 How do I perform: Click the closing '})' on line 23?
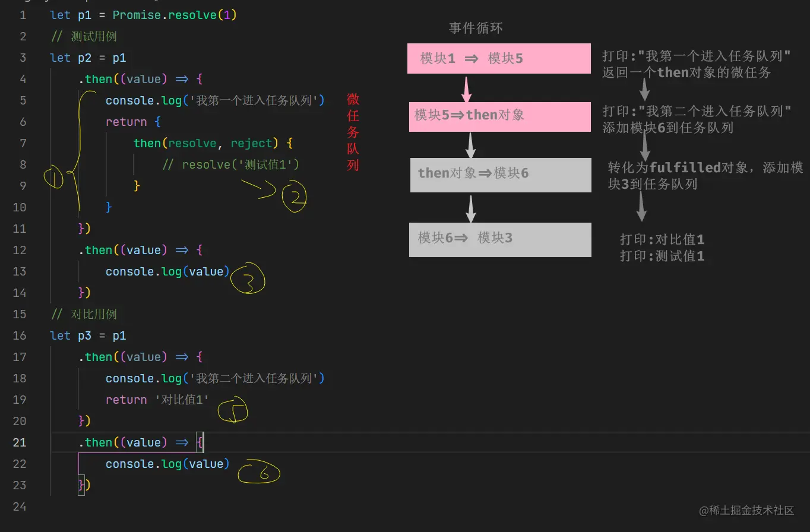coord(84,485)
